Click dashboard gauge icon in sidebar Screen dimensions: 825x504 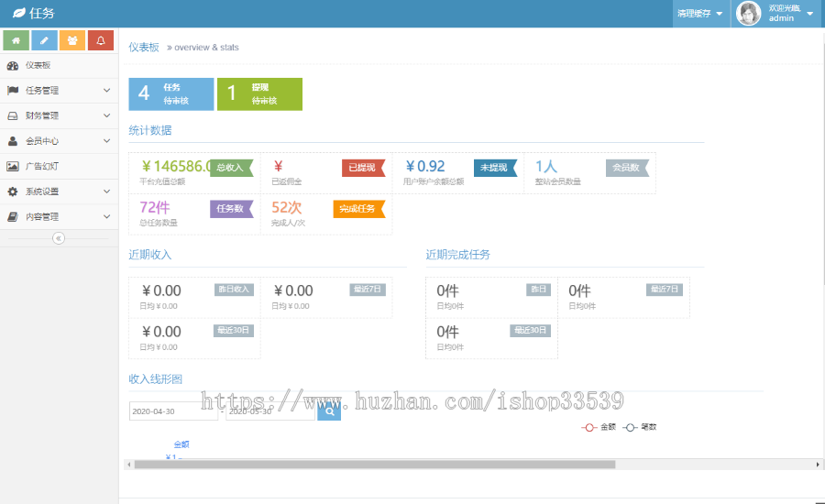click(x=13, y=66)
